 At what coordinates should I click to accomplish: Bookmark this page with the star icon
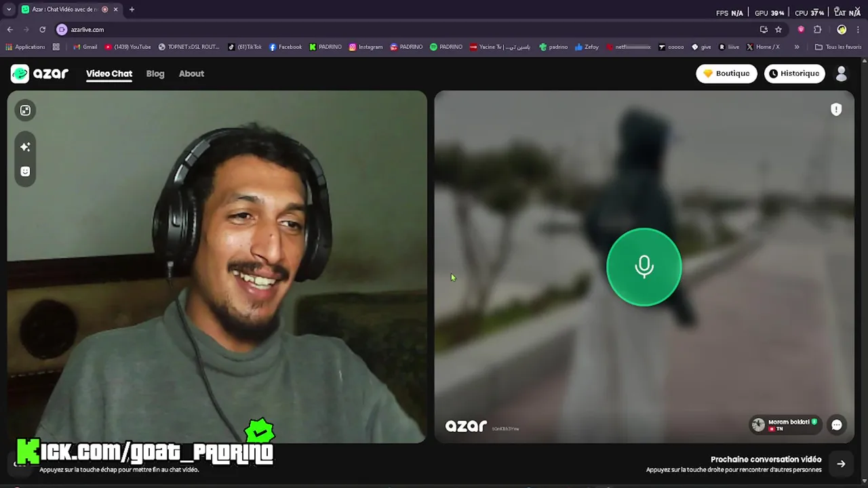tap(778, 30)
